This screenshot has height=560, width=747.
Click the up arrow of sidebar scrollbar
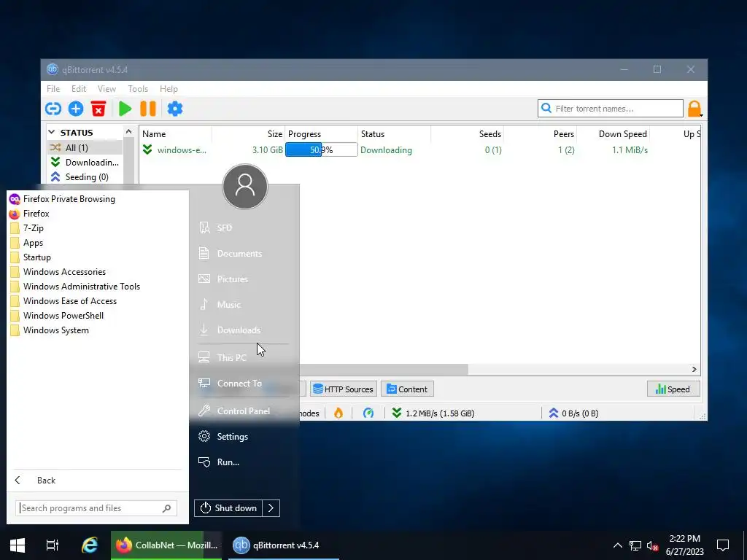tap(128, 131)
